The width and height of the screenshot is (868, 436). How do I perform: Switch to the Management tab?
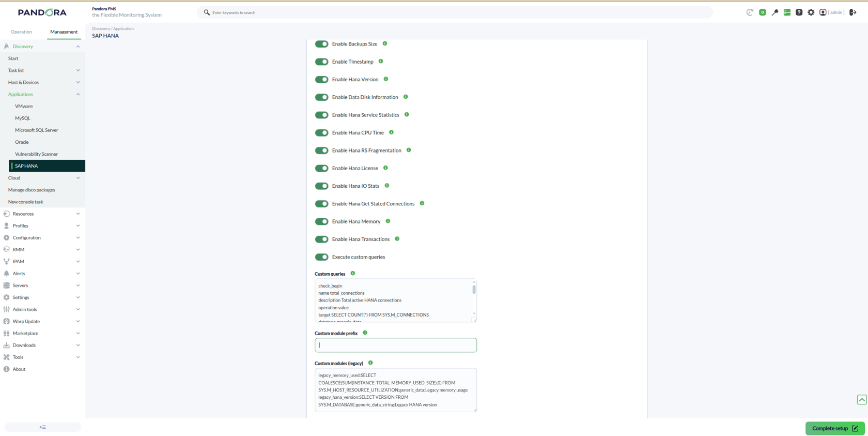point(64,32)
